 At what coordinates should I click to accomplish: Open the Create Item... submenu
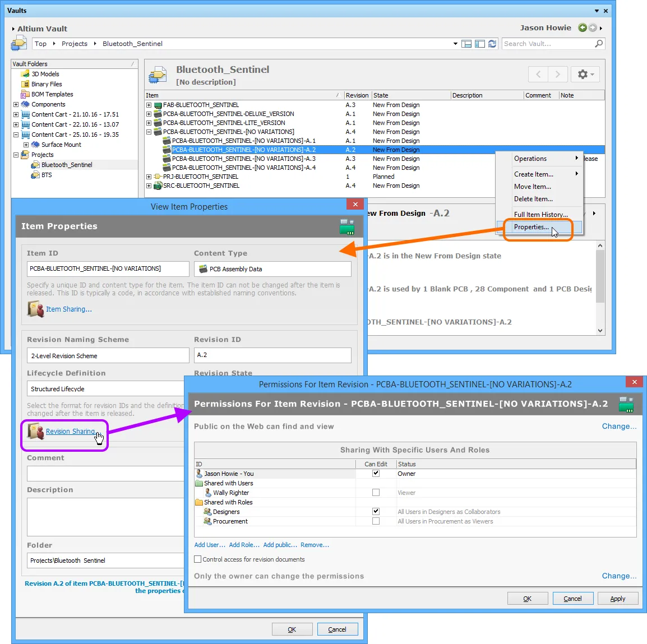click(540, 174)
